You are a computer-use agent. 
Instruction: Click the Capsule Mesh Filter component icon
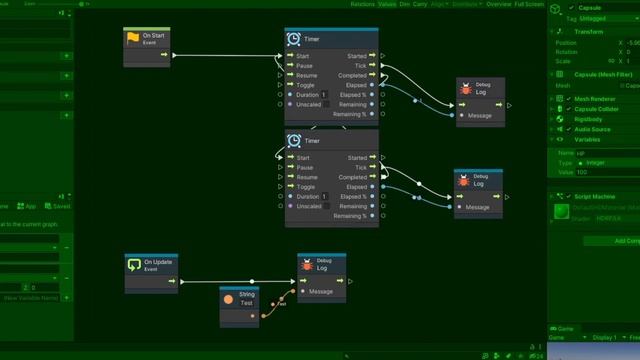click(x=560, y=74)
